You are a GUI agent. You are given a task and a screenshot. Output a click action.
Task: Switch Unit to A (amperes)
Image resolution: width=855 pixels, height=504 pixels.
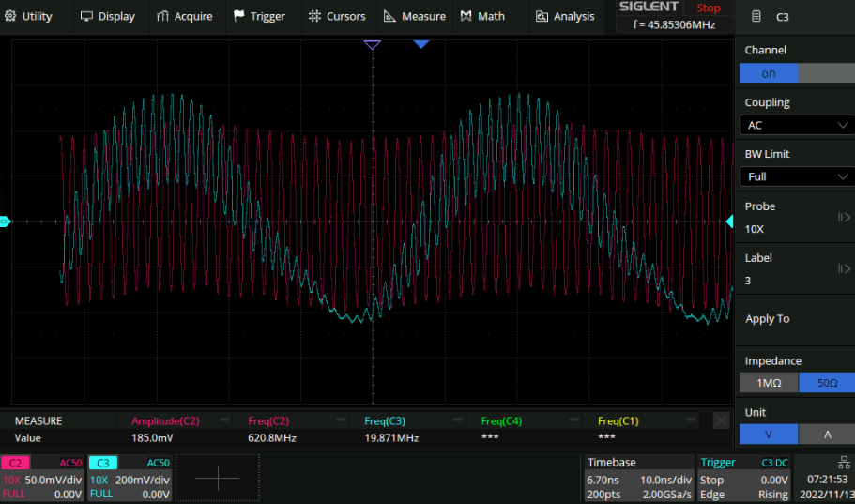(826, 435)
